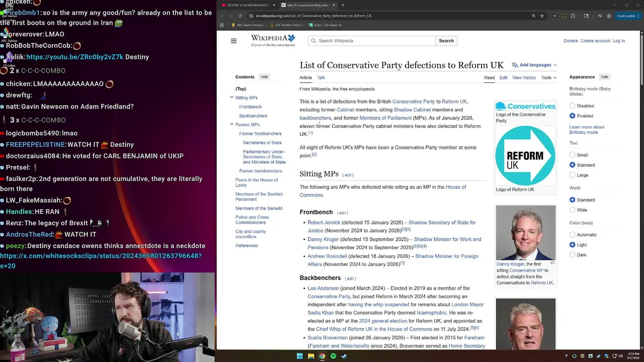Open the Wikipedia main menu hamburger icon

pyautogui.click(x=233, y=41)
